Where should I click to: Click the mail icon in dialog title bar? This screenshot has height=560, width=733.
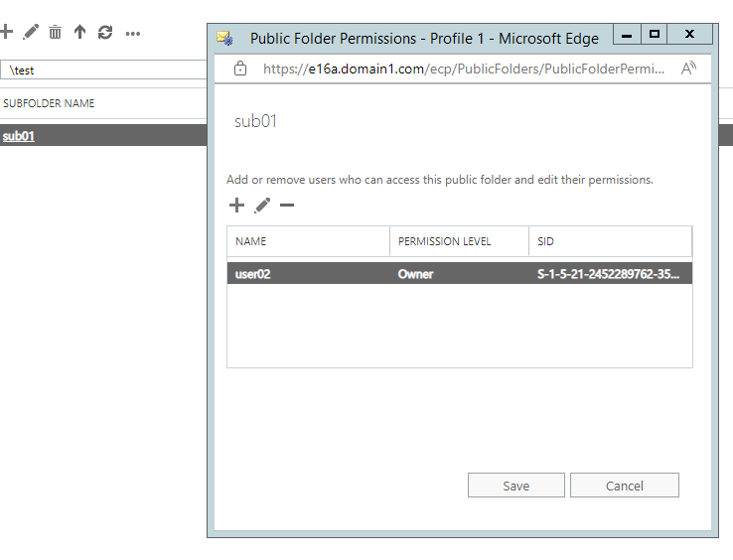pyautogui.click(x=224, y=39)
